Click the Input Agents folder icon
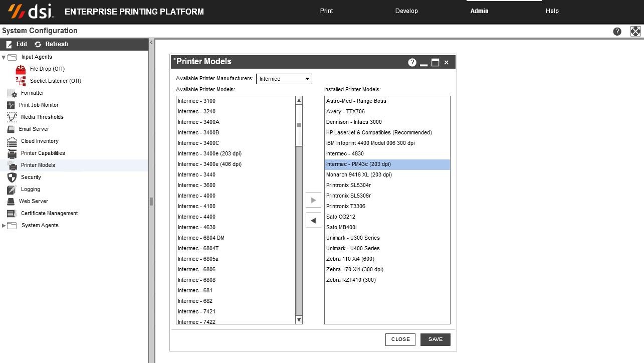This screenshot has height=363, width=644. 12,57
